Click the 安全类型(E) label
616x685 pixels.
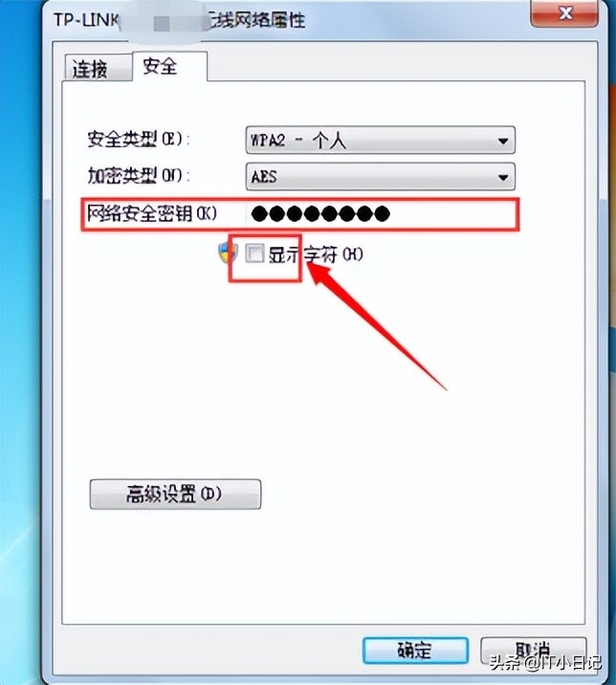[x=139, y=140]
